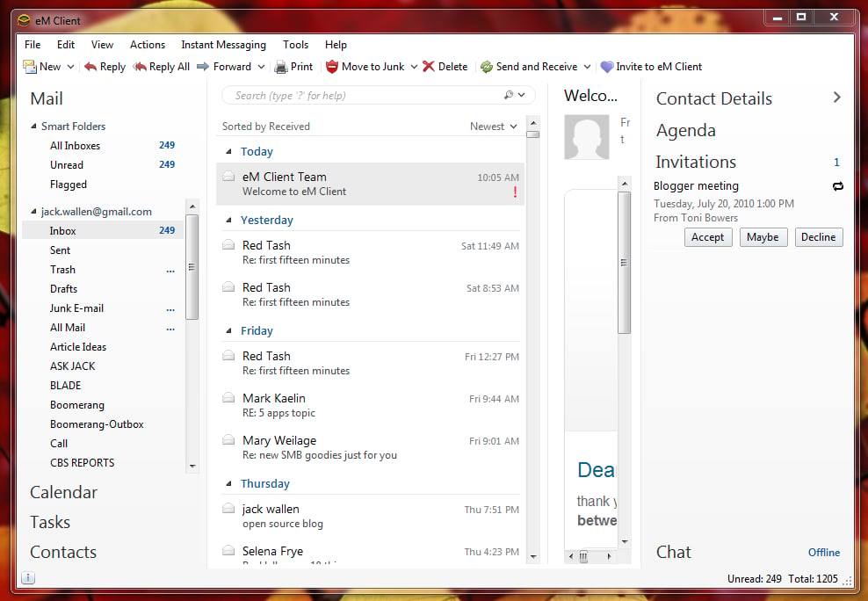Click the message list scroll down arrow
Screen dimensions: 868x601
pos(533,557)
